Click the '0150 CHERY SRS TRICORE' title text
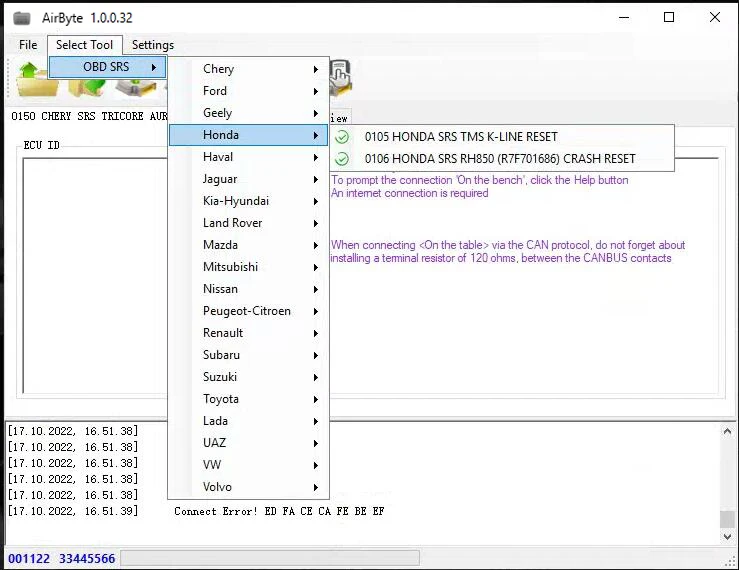The width and height of the screenshot is (739, 570). pos(89,116)
